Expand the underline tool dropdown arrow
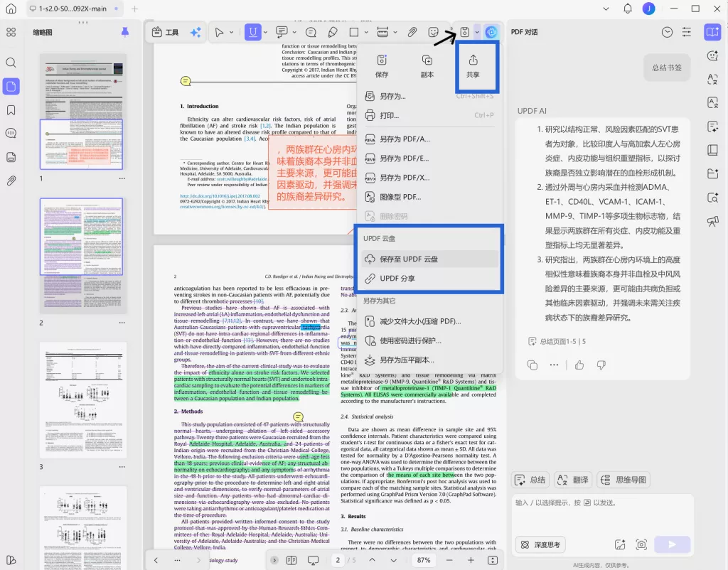 click(266, 32)
